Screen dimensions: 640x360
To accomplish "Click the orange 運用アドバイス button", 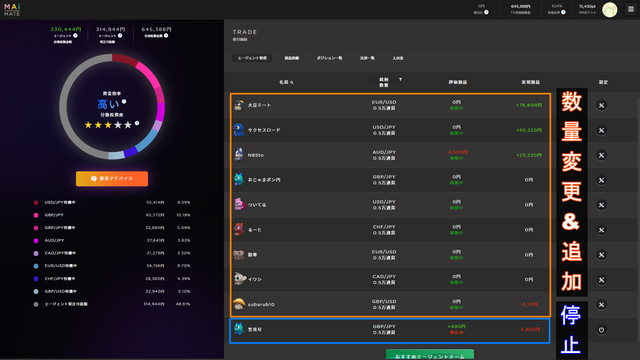I will [x=112, y=179].
